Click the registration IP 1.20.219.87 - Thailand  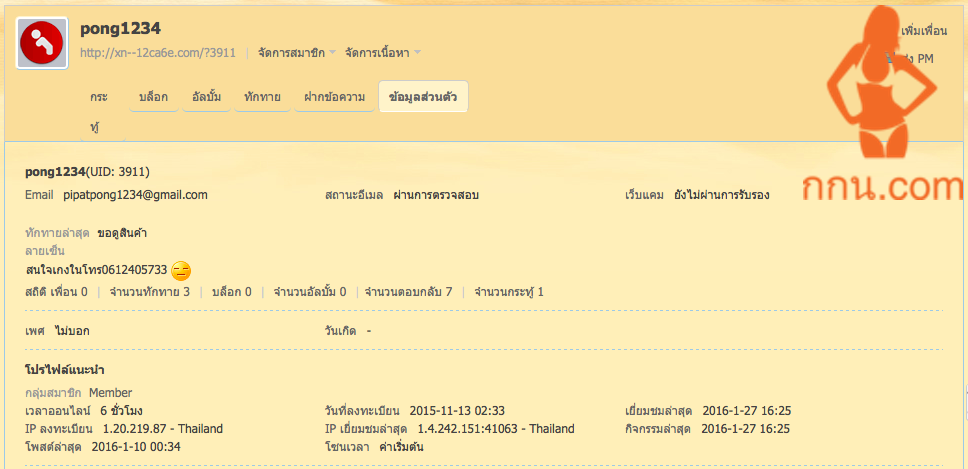(x=163, y=429)
